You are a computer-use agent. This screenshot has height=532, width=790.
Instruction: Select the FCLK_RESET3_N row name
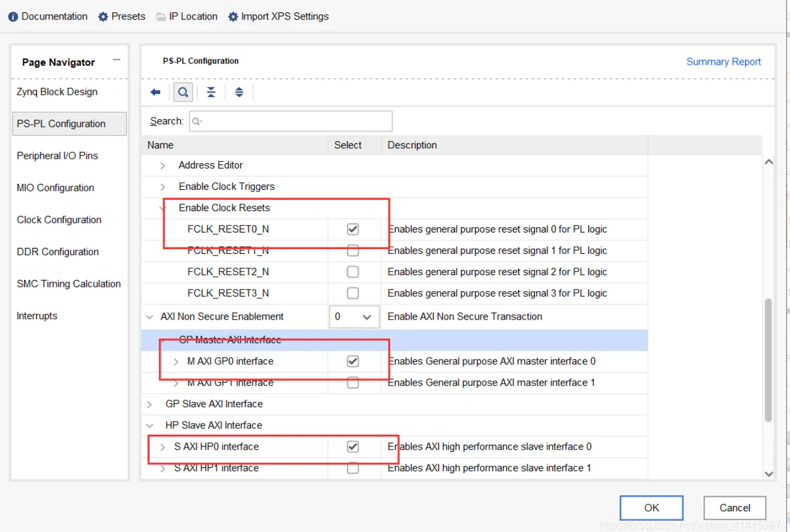(228, 293)
